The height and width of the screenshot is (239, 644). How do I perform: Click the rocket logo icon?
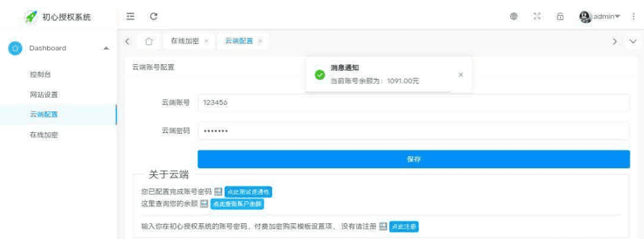pyautogui.click(x=31, y=17)
